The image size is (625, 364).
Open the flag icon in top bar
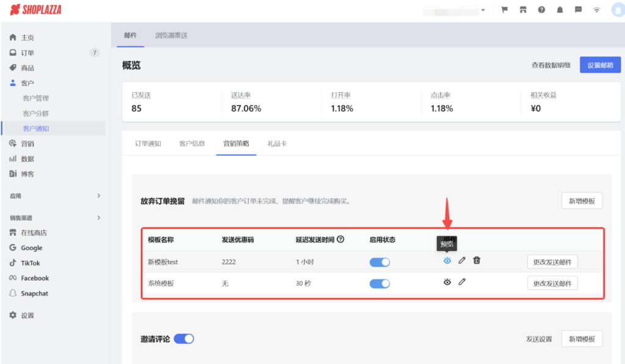coord(505,10)
